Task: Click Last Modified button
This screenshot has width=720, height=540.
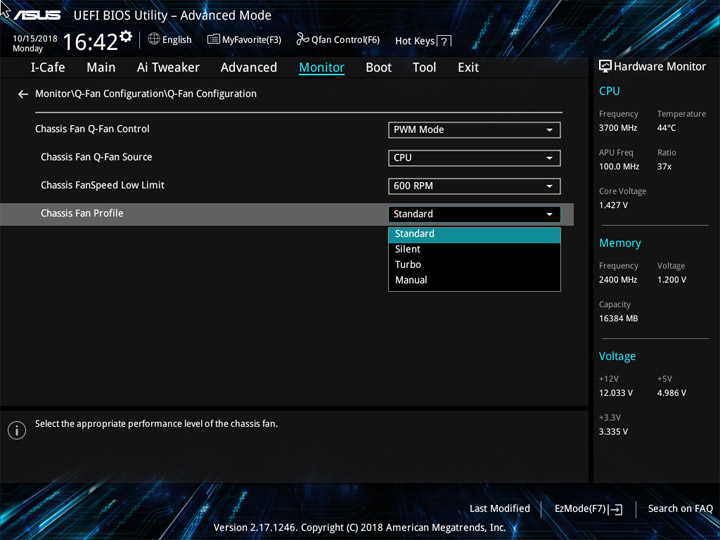Action: point(500,509)
